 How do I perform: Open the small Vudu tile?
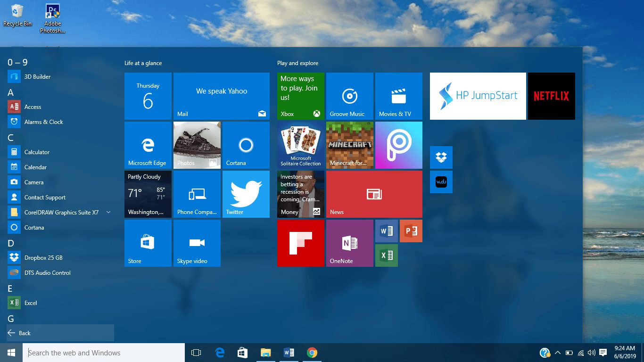point(441,182)
